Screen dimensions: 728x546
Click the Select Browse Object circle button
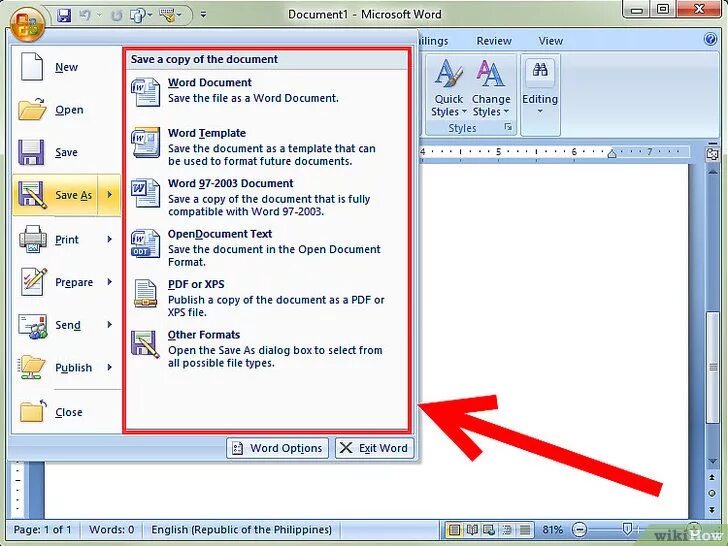[712, 493]
